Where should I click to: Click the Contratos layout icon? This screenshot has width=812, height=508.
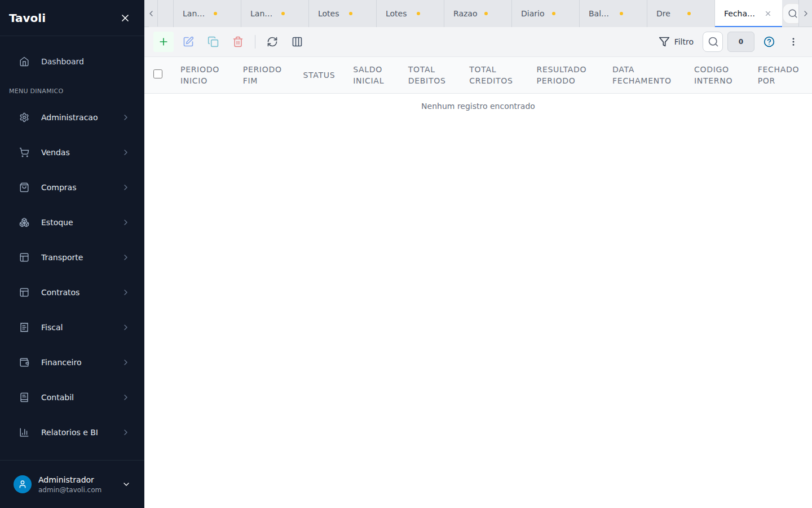point(24,292)
